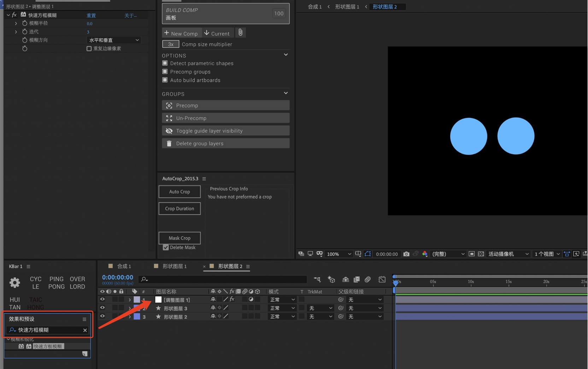Screen dimensions: 588x369
Task: Click the stopwatch for 模糊半径
Action: [25, 23]
